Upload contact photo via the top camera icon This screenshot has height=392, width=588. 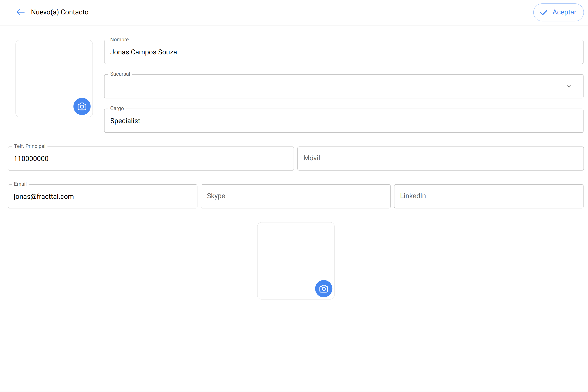(x=82, y=107)
